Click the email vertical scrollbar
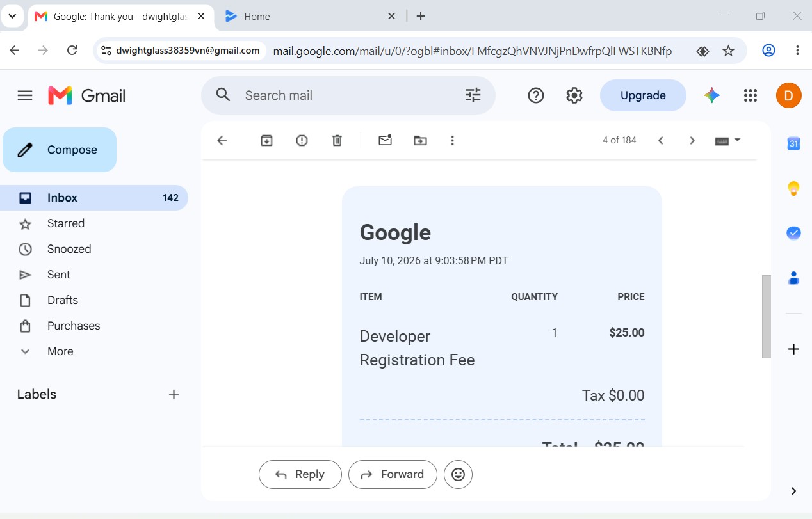Image resolution: width=812 pixels, height=519 pixels. coord(766,316)
